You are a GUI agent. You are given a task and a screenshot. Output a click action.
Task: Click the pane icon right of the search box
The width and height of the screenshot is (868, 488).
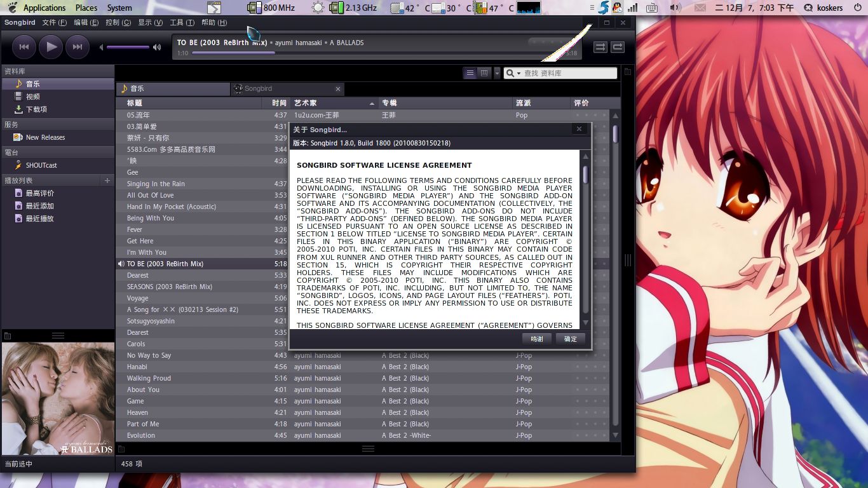[x=628, y=72]
